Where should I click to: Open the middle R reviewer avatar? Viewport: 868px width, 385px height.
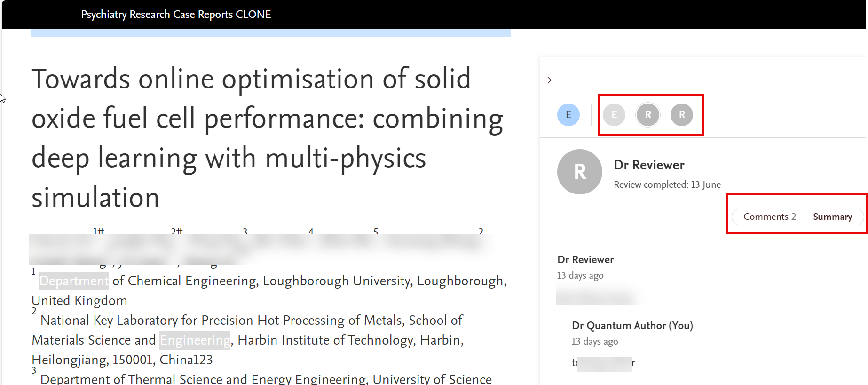[x=648, y=115]
